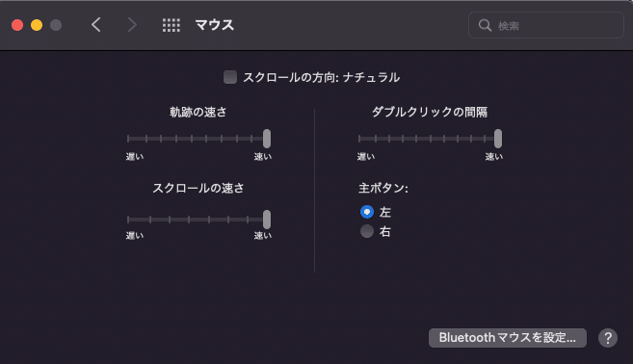Open help with the question mark button
633x364 pixels.
608,338
